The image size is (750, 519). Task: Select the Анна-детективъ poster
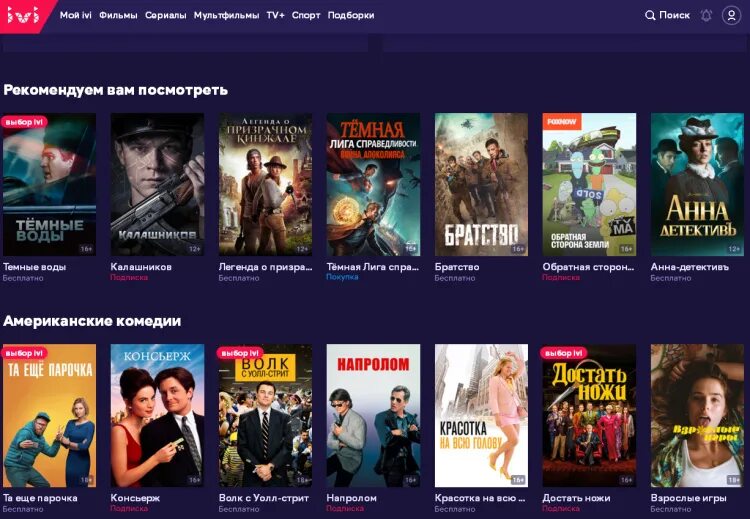(x=697, y=184)
